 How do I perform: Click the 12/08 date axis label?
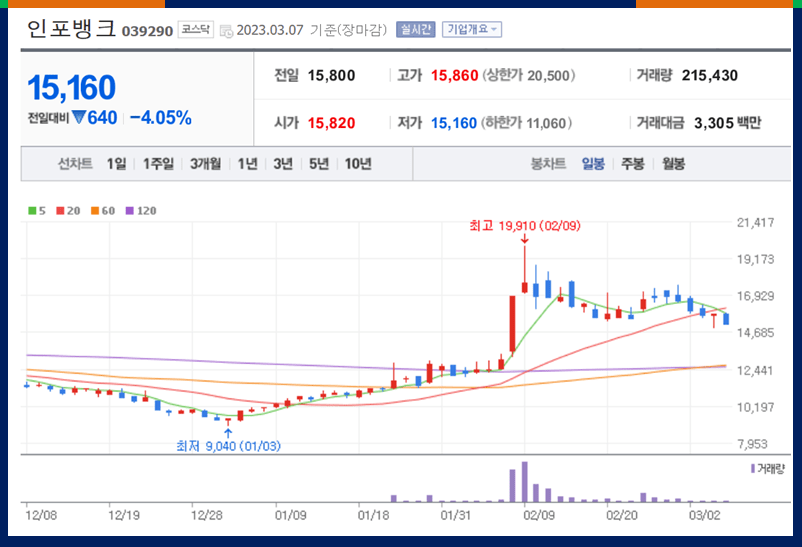[41, 515]
